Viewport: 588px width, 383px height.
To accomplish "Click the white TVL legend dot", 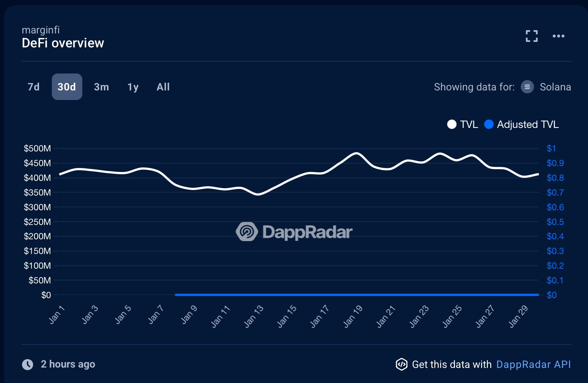I will coord(452,124).
